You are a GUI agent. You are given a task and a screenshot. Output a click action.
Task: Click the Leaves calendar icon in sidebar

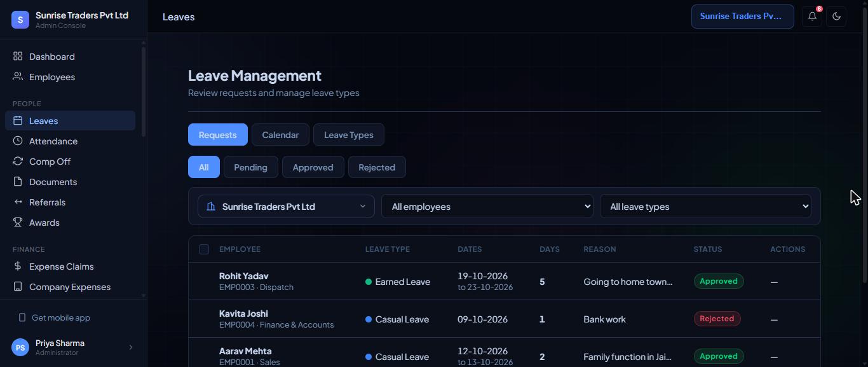(18, 121)
